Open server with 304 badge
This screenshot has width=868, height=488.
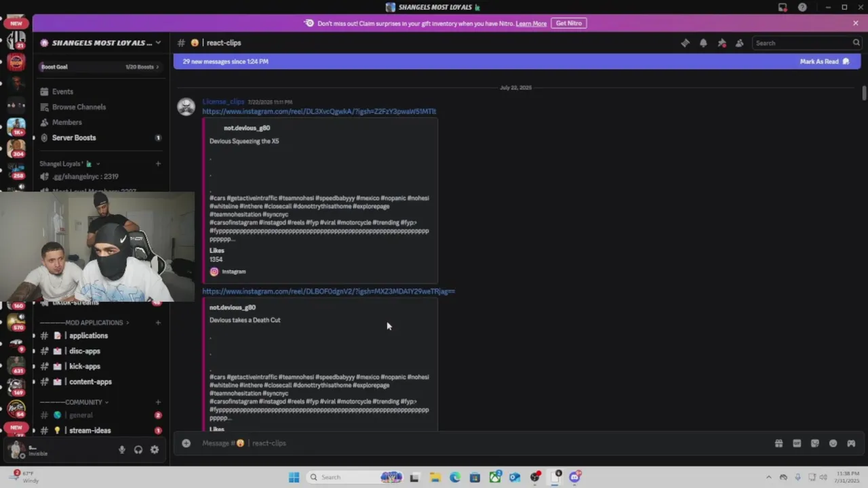pos(16,148)
